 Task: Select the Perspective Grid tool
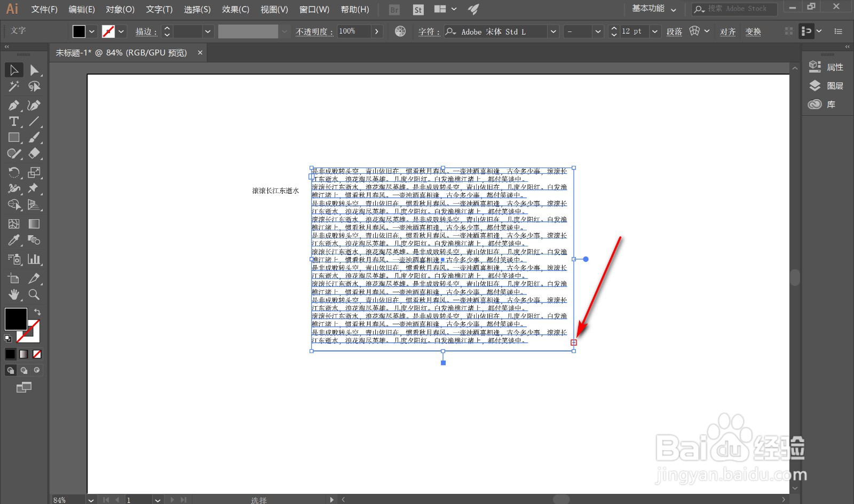click(x=34, y=205)
